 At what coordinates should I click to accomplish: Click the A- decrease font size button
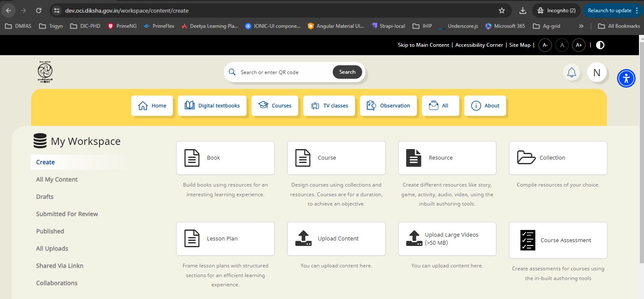pyautogui.click(x=545, y=45)
